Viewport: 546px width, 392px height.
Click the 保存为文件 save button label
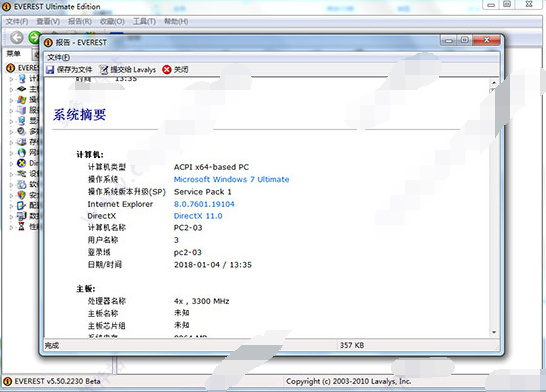75,70
